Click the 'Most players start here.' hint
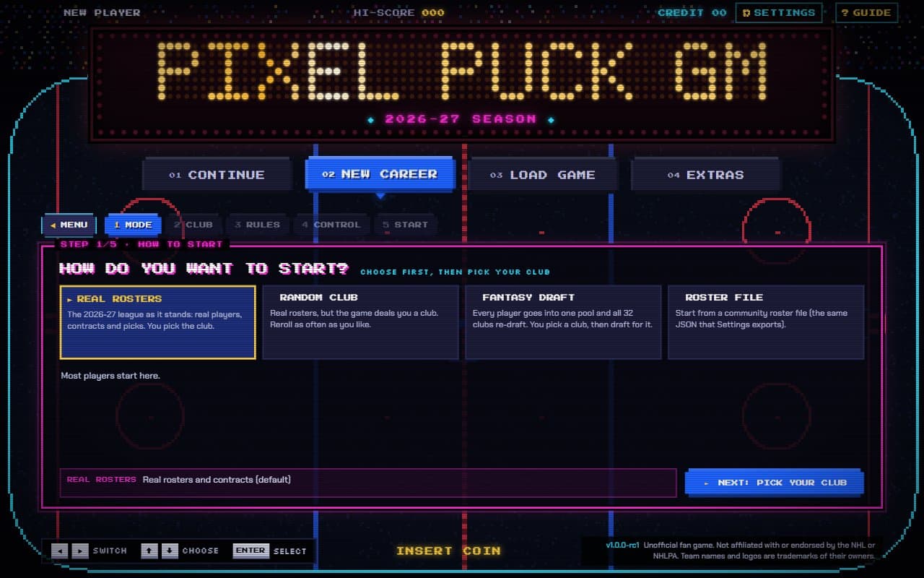Viewport: 924px width, 578px height. [x=110, y=376]
